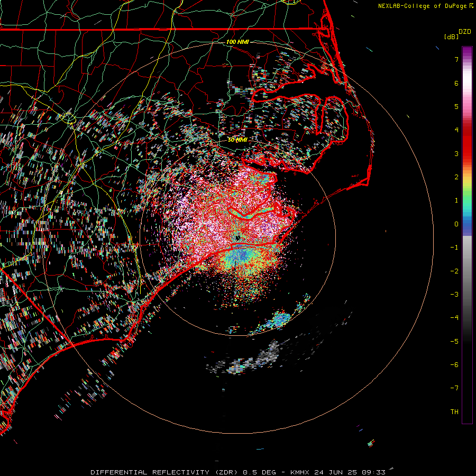
Task: Click the 100 NMI range ring label
Action: tap(237, 42)
